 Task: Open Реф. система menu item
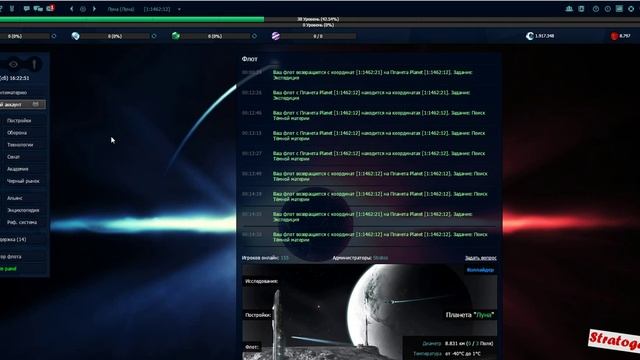pyautogui.click(x=22, y=222)
